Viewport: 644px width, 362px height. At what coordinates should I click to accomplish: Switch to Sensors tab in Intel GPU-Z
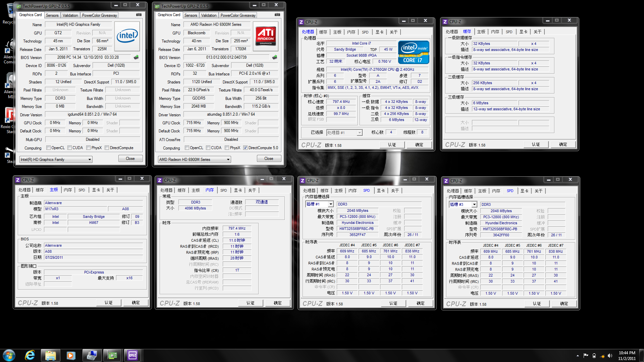[52, 15]
